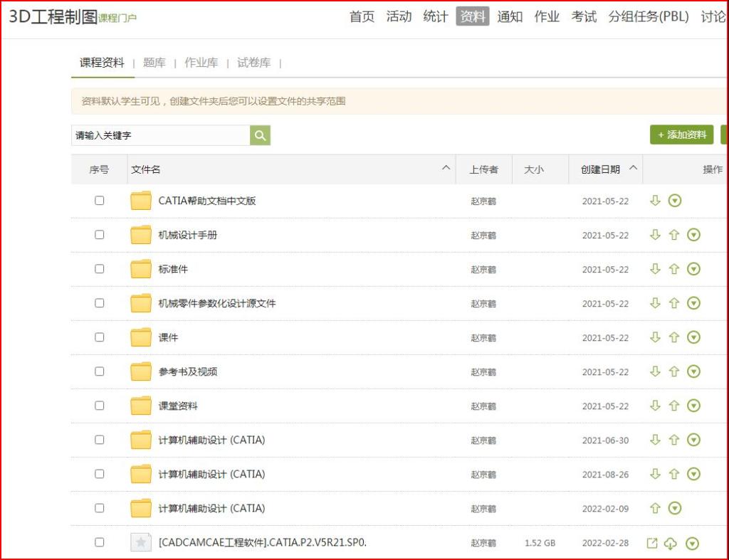Move the 课件 folder up
The height and width of the screenshot is (560, 729).
673,337
